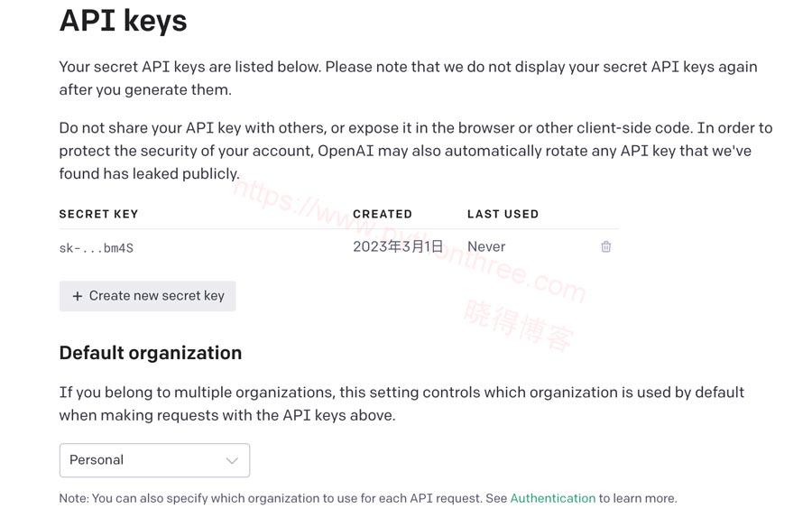Click the 'Do not share your API key' paragraph
The width and height of the screenshot is (812, 527).
click(x=416, y=151)
